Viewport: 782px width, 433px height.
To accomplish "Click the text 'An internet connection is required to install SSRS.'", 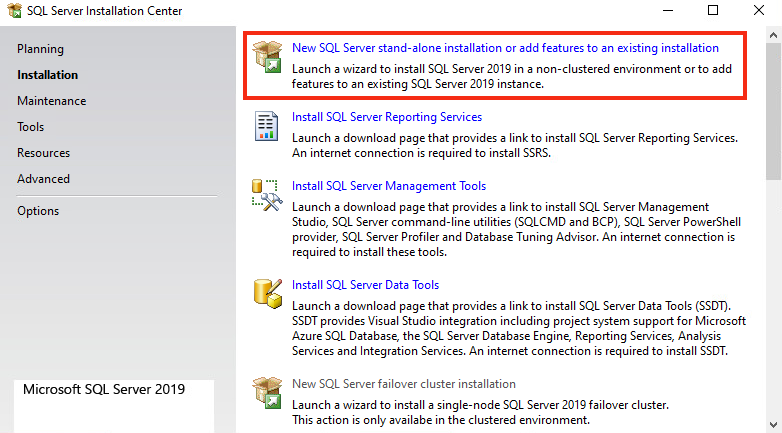I will [x=421, y=153].
